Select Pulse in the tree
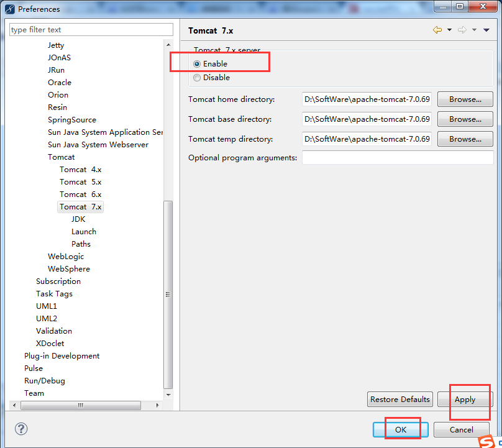The height and width of the screenshot is (448, 502). (34, 368)
